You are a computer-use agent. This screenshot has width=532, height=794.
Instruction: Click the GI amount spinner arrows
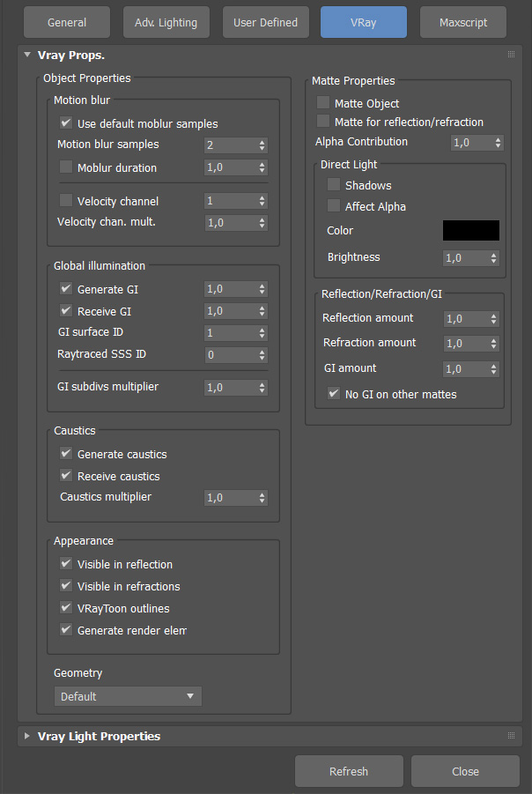pyautogui.click(x=493, y=369)
